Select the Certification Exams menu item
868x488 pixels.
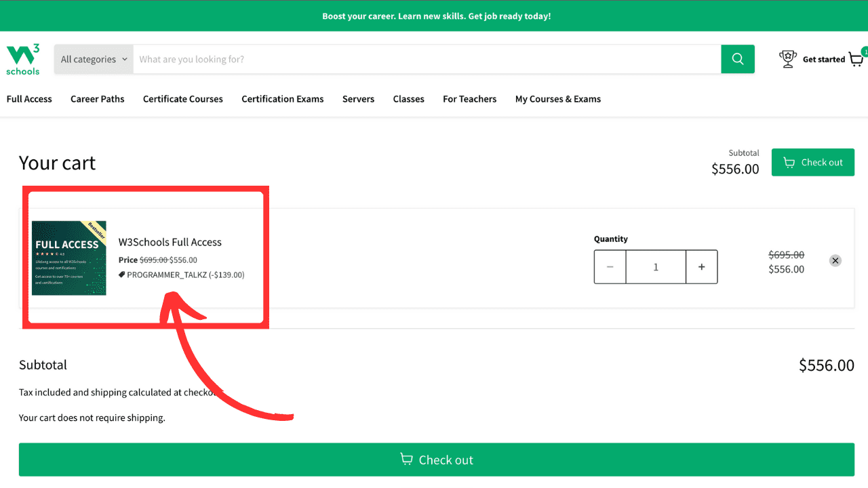coord(283,99)
